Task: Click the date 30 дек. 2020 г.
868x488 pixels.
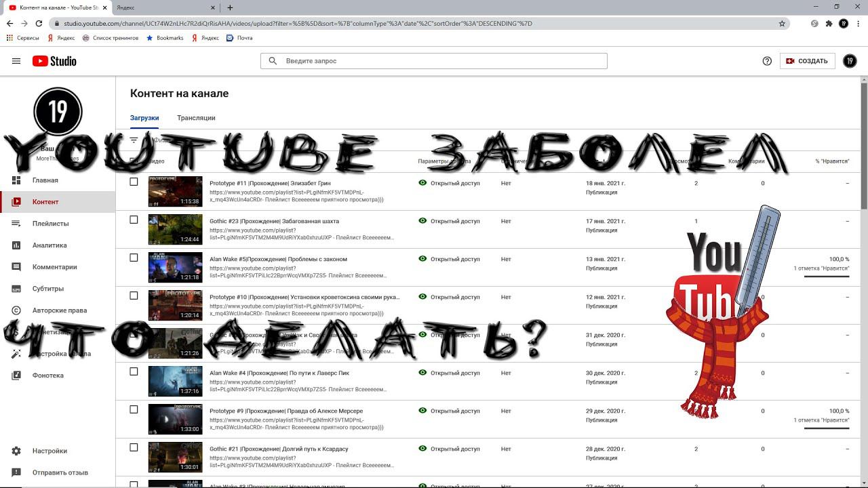Action: point(606,373)
